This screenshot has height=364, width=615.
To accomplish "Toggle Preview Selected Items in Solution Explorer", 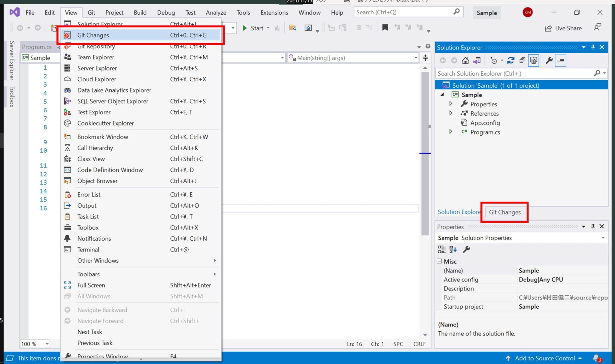I will (534, 60).
